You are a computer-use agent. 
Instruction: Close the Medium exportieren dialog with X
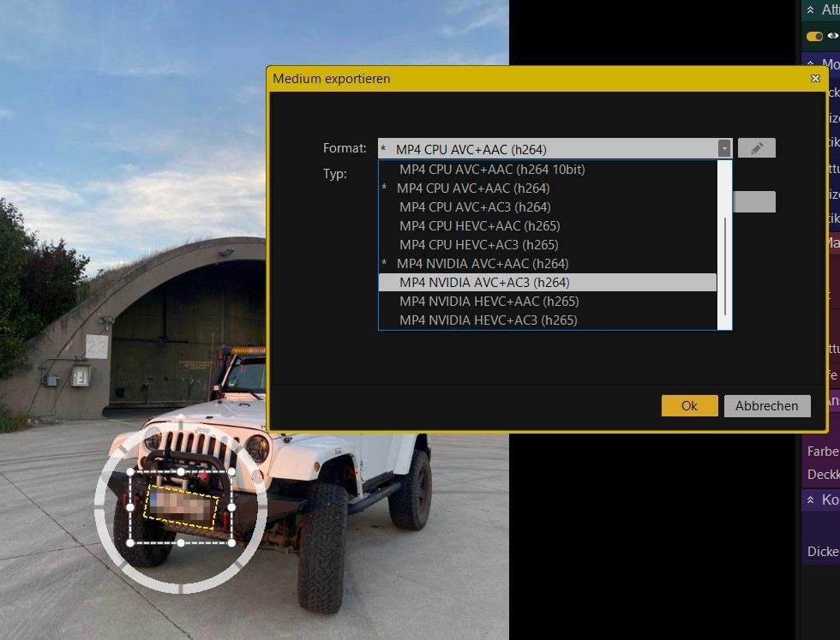pos(815,79)
